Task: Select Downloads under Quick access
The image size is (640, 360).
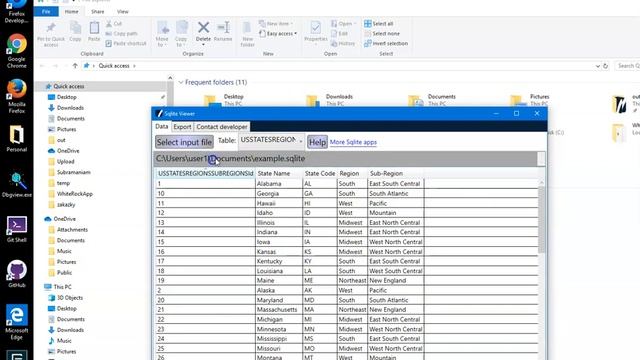Action: click(x=70, y=108)
